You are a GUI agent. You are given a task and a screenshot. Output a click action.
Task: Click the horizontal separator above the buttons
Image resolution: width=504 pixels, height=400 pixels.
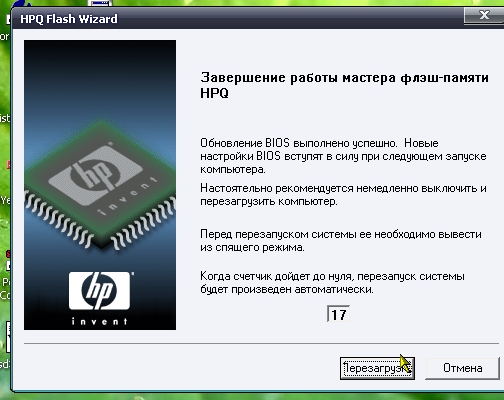pyautogui.click(x=262, y=343)
